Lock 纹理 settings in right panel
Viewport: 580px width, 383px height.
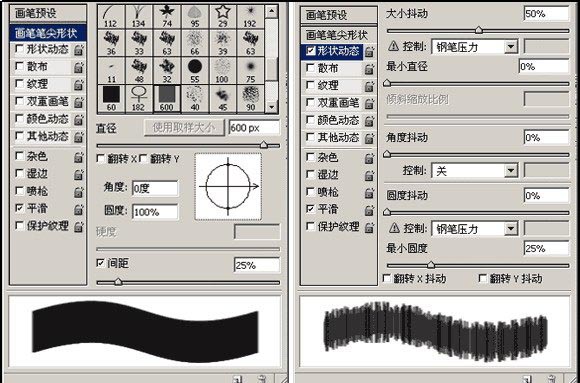369,86
